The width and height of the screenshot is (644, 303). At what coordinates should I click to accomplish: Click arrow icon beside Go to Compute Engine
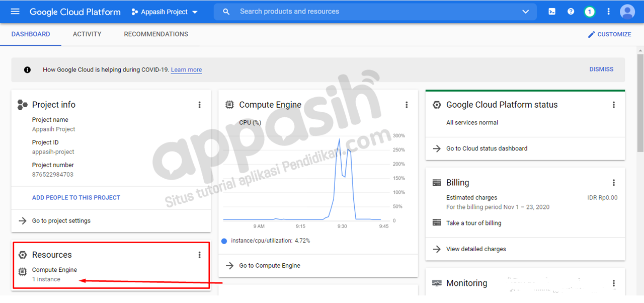pyautogui.click(x=229, y=266)
